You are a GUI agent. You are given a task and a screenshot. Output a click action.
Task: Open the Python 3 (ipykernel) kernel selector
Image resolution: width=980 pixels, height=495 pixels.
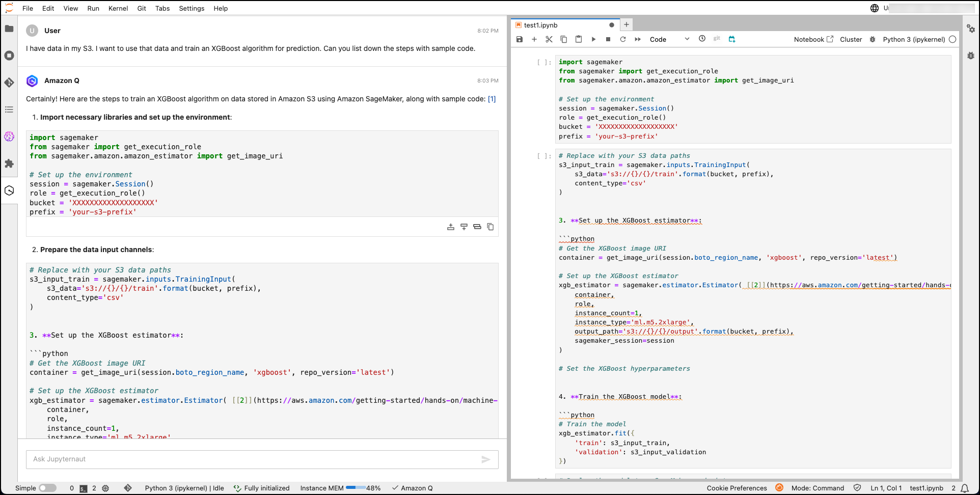(x=914, y=39)
